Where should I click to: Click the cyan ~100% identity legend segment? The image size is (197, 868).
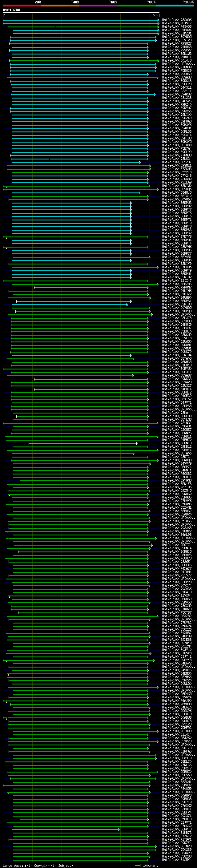pos(175,6)
